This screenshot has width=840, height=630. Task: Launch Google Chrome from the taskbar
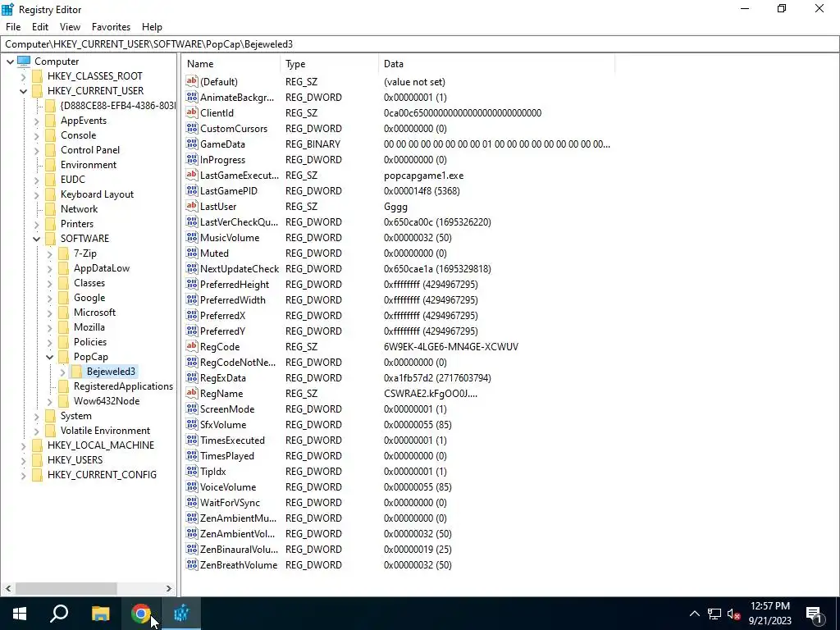point(140,613)
